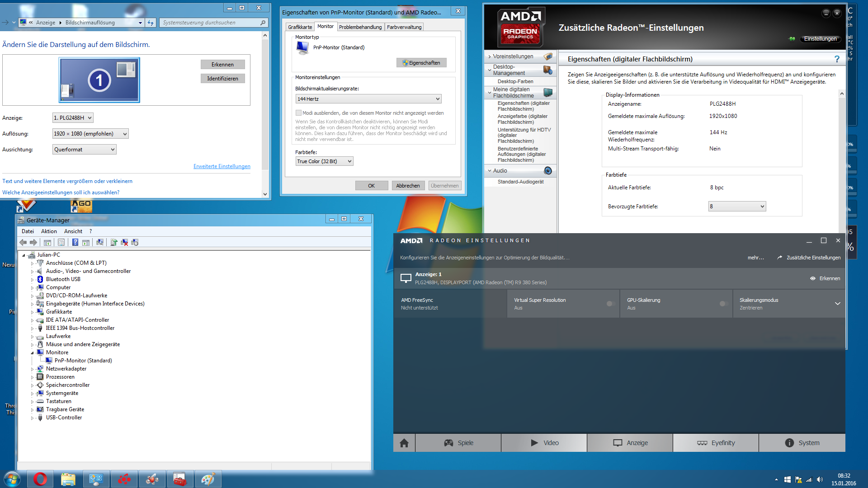Image resolution: width=868 pixels, height=488 pixels.
Task: Open the Radeon Einstellungen home icon
Action: pos(404,443)
